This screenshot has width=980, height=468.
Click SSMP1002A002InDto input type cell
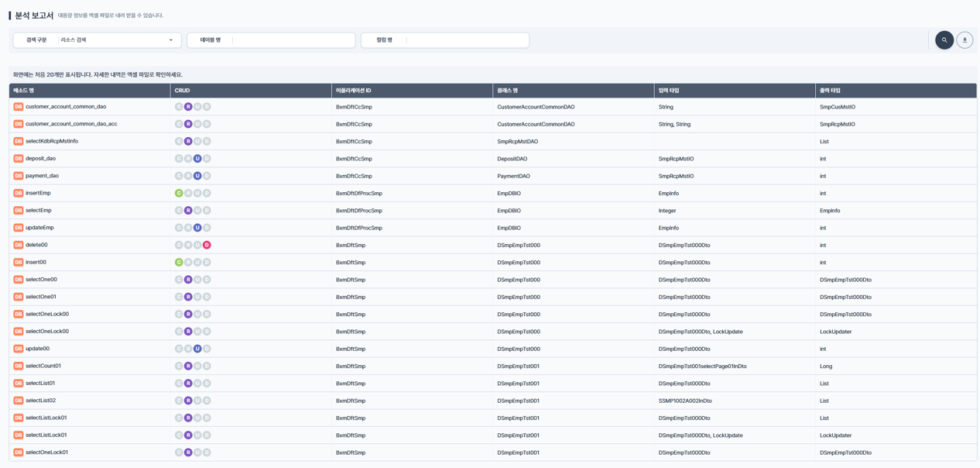click(x=685, y=401)
